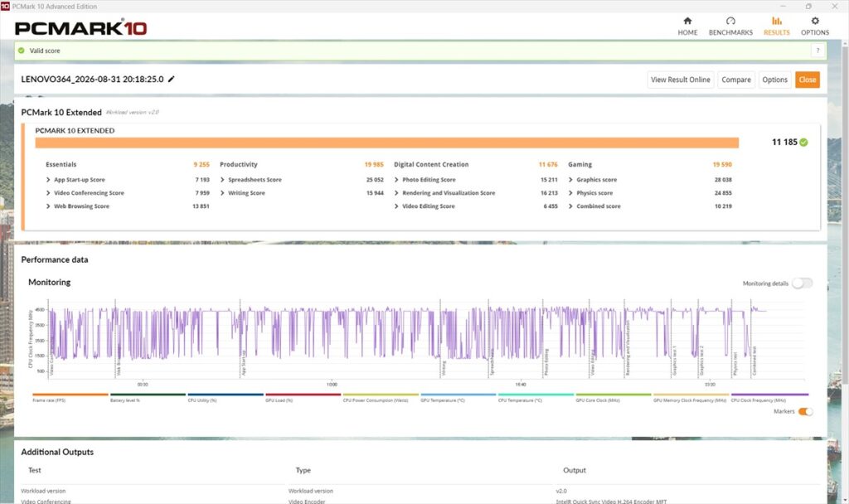Screen dimensions: 849x504
Task: Select GPU Memory Clock Frequency legend color
Action: 691,395
